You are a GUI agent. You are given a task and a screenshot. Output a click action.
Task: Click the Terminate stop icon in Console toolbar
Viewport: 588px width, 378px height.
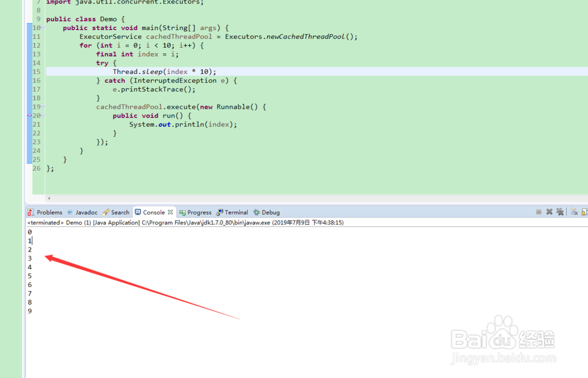tap(539, 212)
